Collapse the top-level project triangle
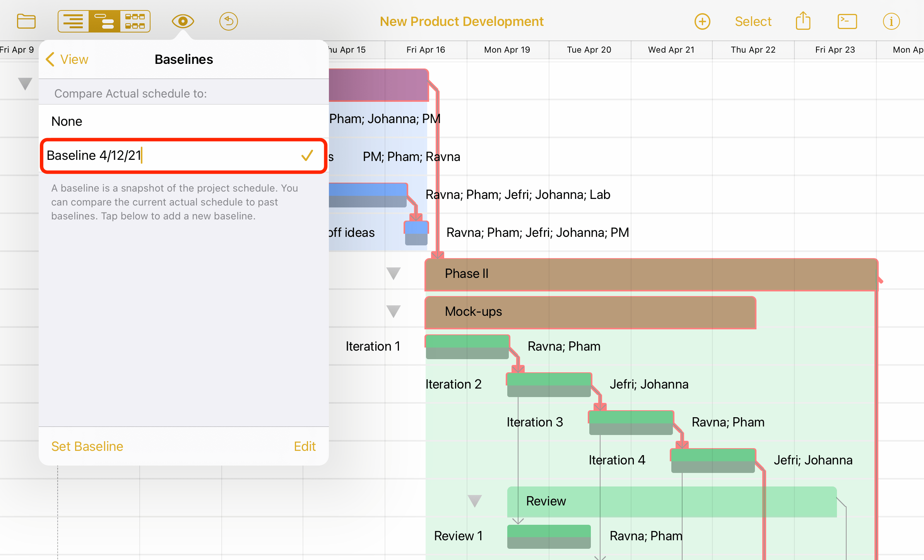The height and width of the screenshot is (560, 924). [x=24, y=82]
